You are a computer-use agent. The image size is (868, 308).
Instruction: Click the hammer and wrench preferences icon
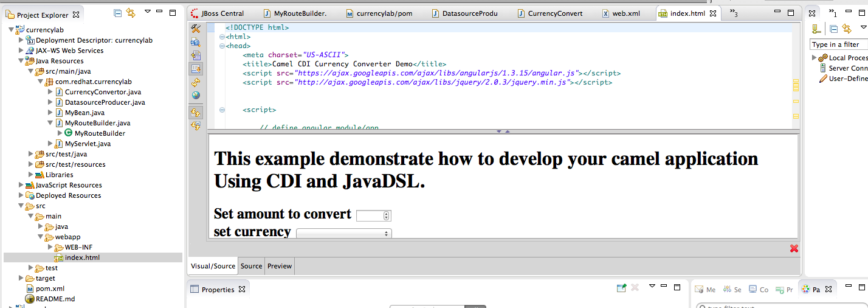[x=196, y=29]
